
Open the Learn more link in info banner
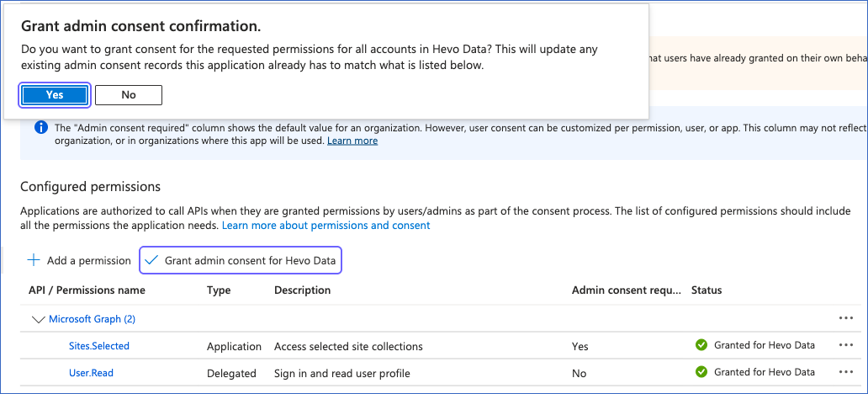(352, 141)
